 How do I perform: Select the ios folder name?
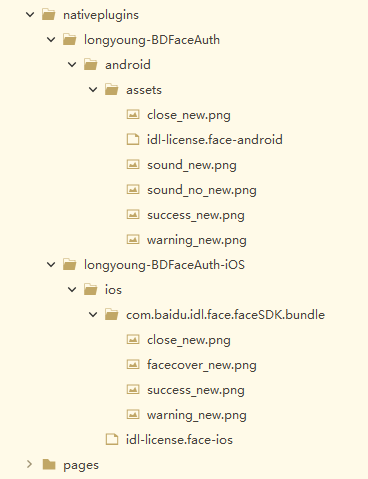[x=113, y=290]
